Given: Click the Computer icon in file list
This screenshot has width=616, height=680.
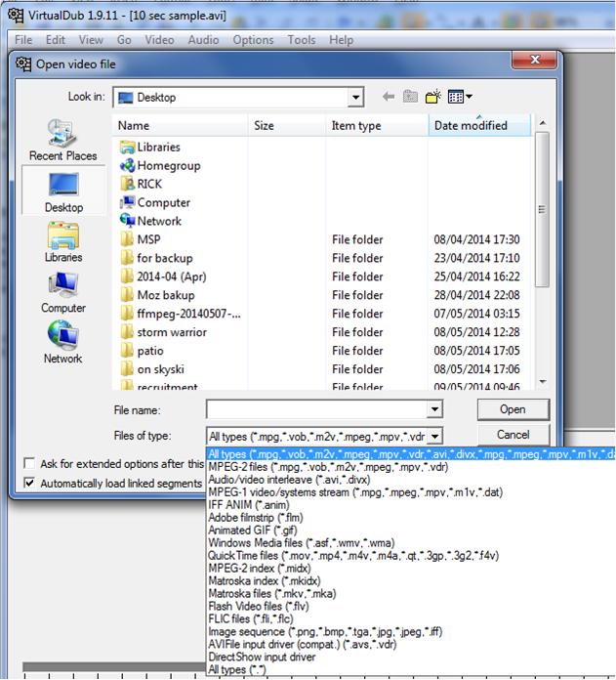Looking at the screenshot, I should (127, 202).
